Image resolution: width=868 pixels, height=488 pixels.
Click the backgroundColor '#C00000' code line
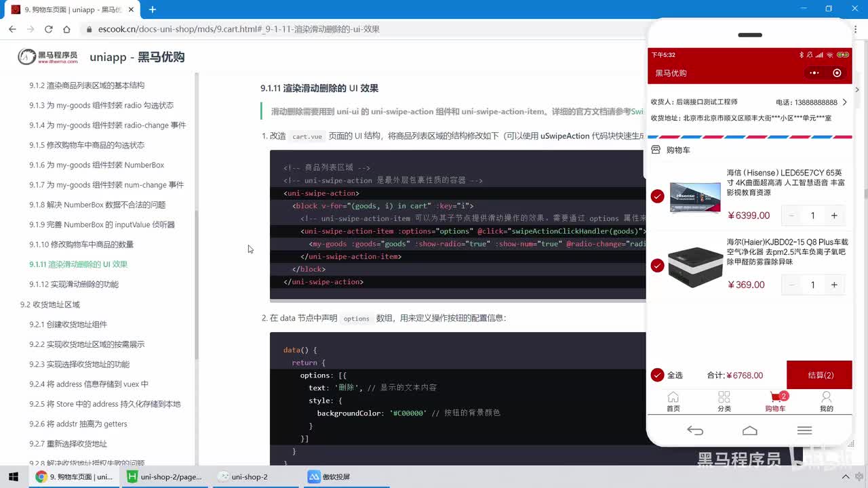[x=408, y=413]
